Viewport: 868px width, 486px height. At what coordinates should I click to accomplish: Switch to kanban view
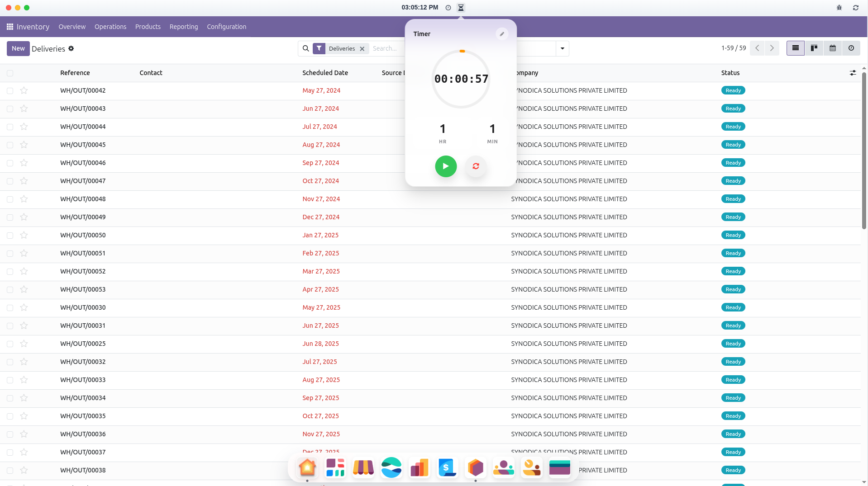(x=814, y=48)
